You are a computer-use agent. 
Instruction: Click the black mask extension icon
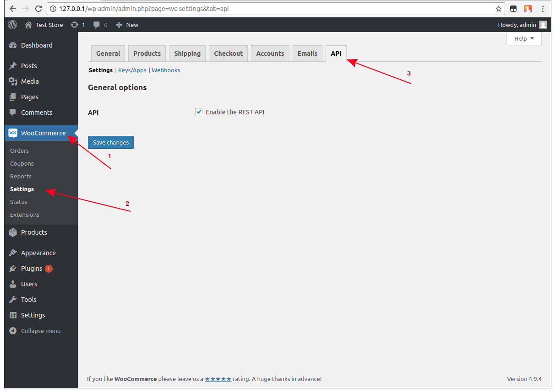pos(514,9)
